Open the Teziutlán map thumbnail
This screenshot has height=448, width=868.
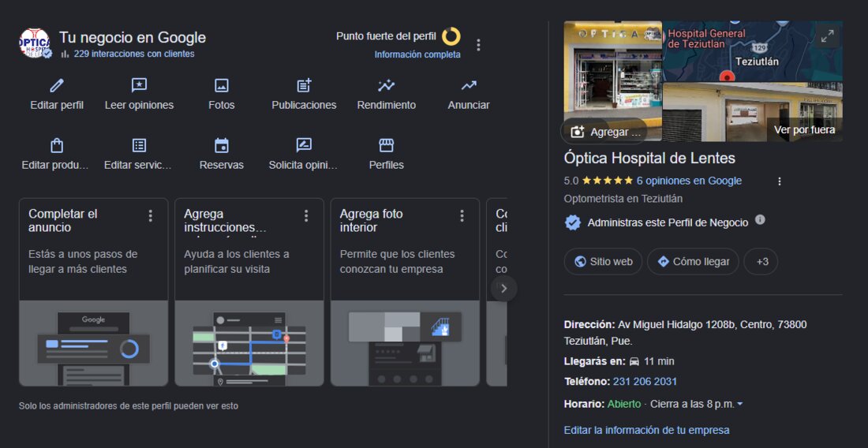pos(753,51)
